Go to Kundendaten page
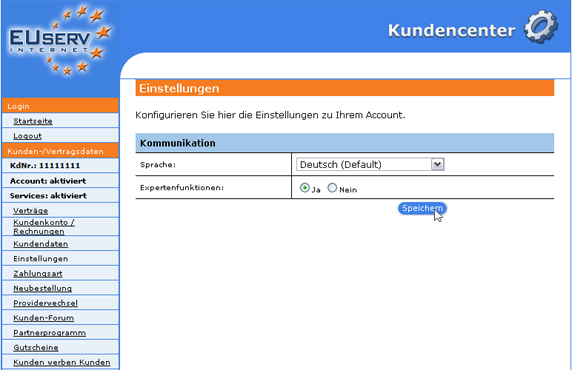Screen dimensions: 572x370 coord(40,244)
